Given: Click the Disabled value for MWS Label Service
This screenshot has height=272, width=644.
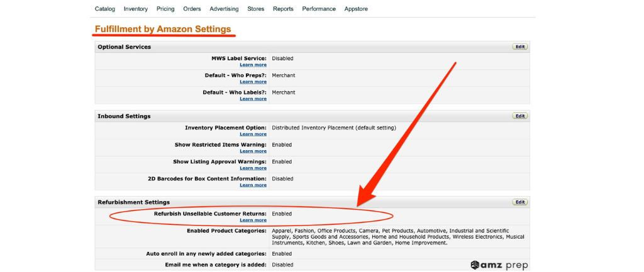Looking at the screenshot, I should [282, 58].
